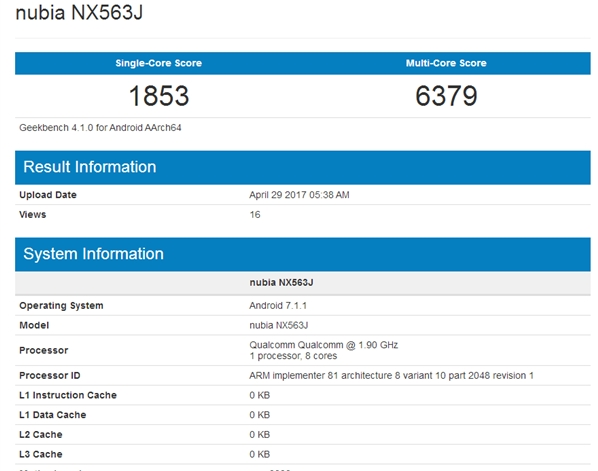
Task: Select the Single-Core Score header
Action: tap(159, 63)
